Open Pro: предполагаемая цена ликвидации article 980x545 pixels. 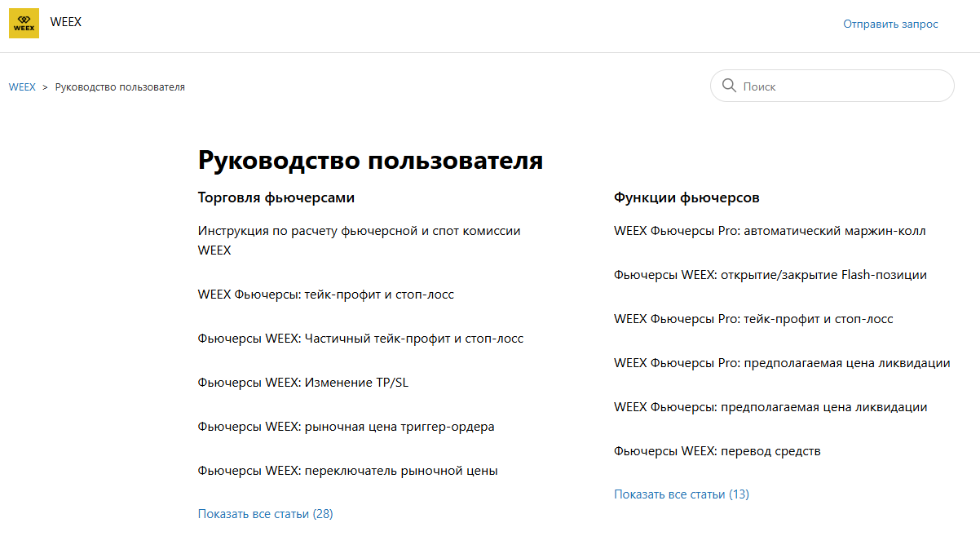point(782,363)
